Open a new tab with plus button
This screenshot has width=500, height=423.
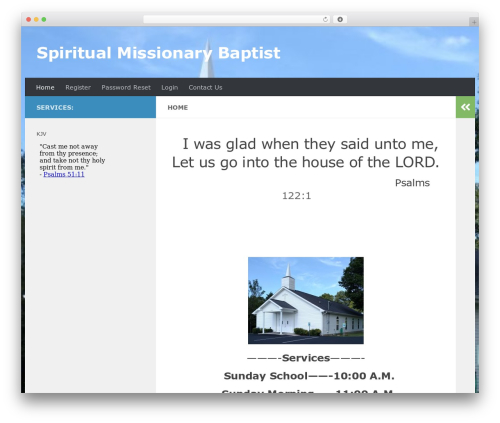pos(474,22)
